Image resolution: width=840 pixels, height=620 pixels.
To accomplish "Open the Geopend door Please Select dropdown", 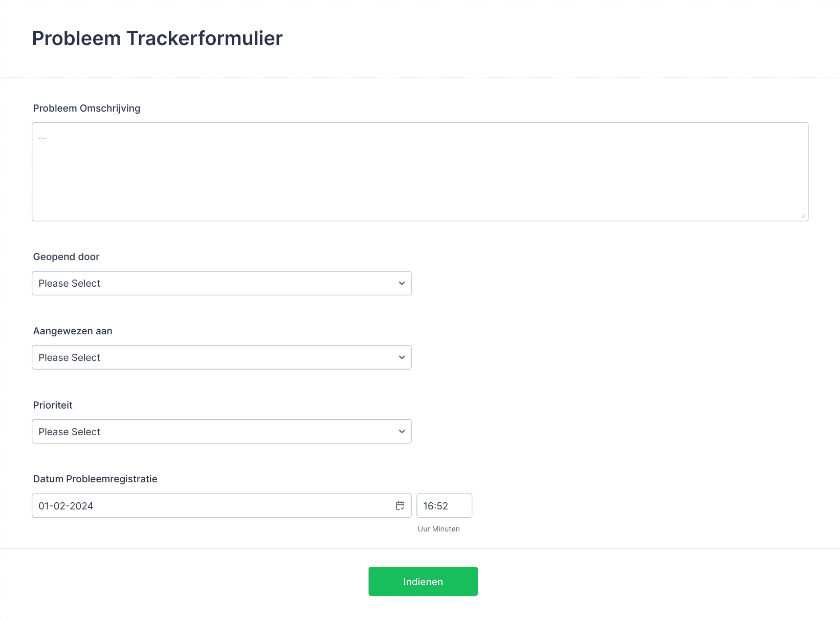I will pos(222,283).
